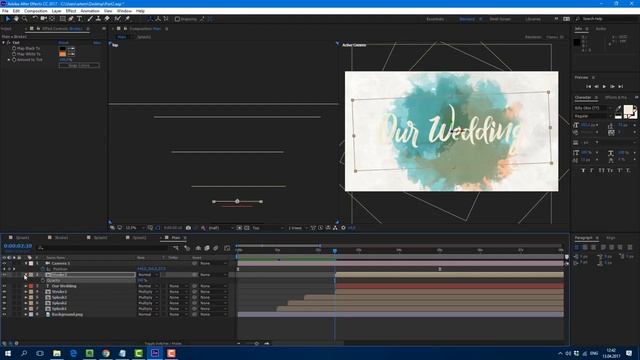Select the Selection arrow tool

(x=7, y=19)
